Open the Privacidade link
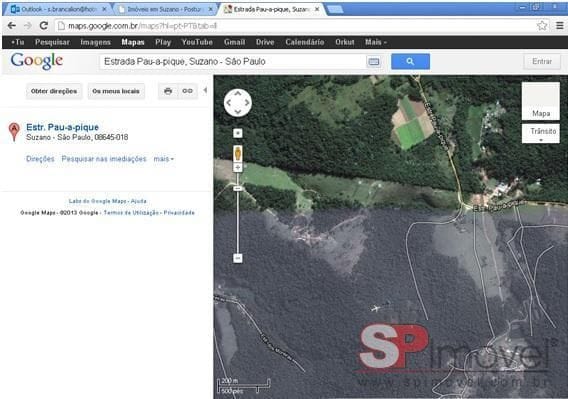The width and height of the screenshot is (568, 399). tap(179, 213)
